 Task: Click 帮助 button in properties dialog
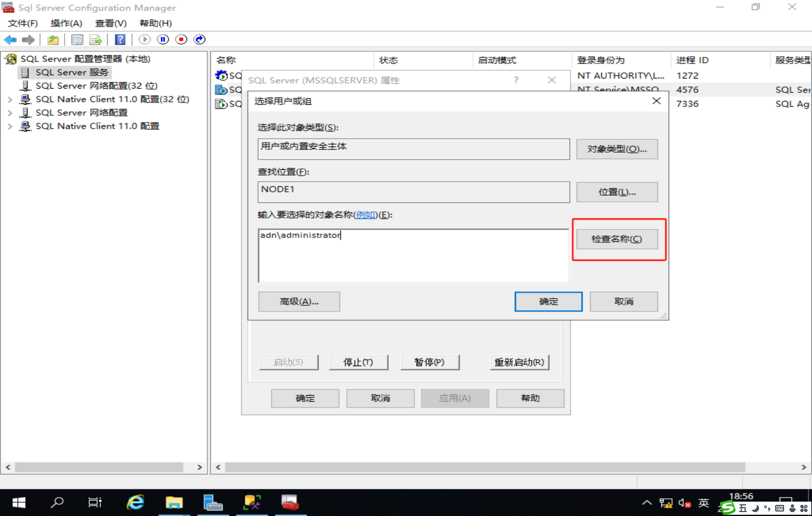click(x=530, y=398)
